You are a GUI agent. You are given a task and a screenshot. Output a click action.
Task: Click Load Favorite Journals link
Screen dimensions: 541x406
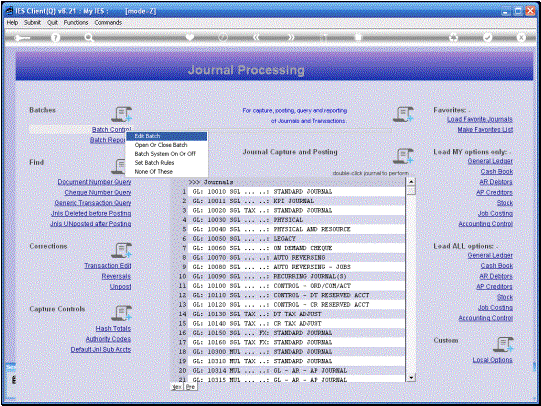pyautogui.click(x=480, y=119)
